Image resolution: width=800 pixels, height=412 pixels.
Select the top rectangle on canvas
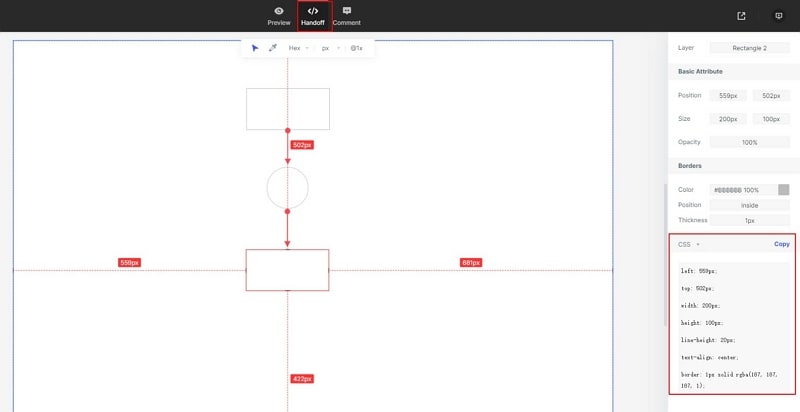[288, 109]
